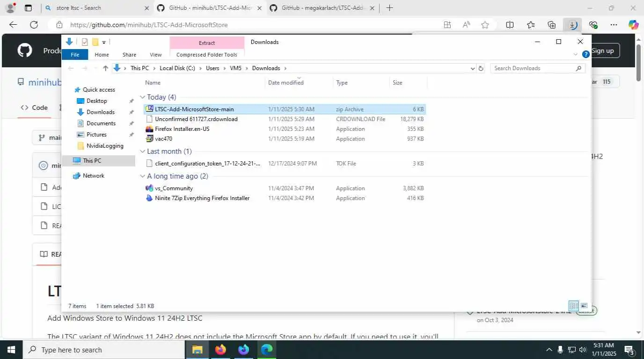Collapse the Last month group
This screenshot has width=644, height=359.
click(x=143, y=151)
